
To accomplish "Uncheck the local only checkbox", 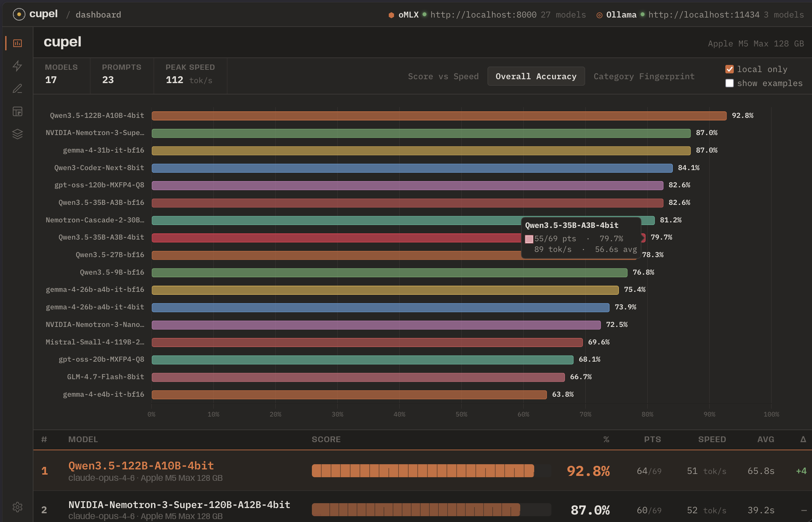I will (x=729, y=69).
